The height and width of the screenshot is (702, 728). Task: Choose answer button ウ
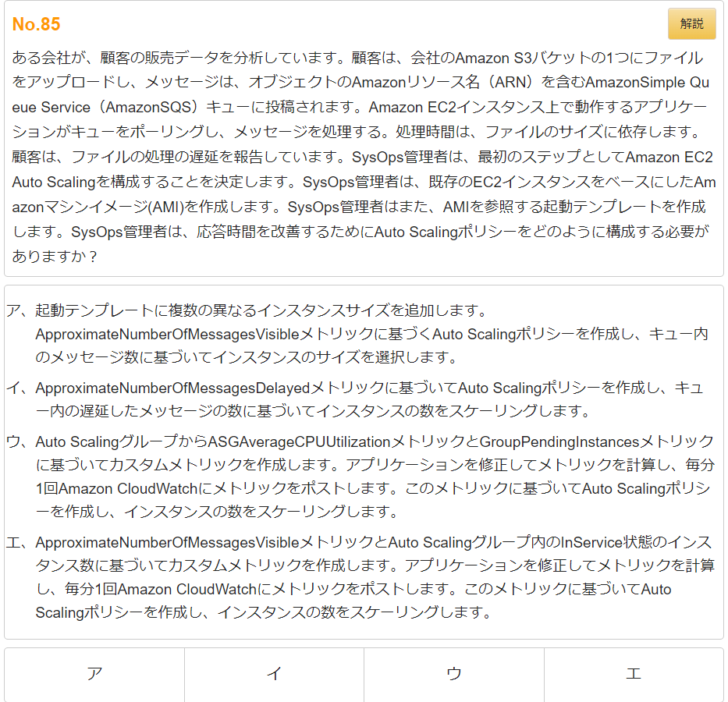pyautogui.click(x=454, y=674)
